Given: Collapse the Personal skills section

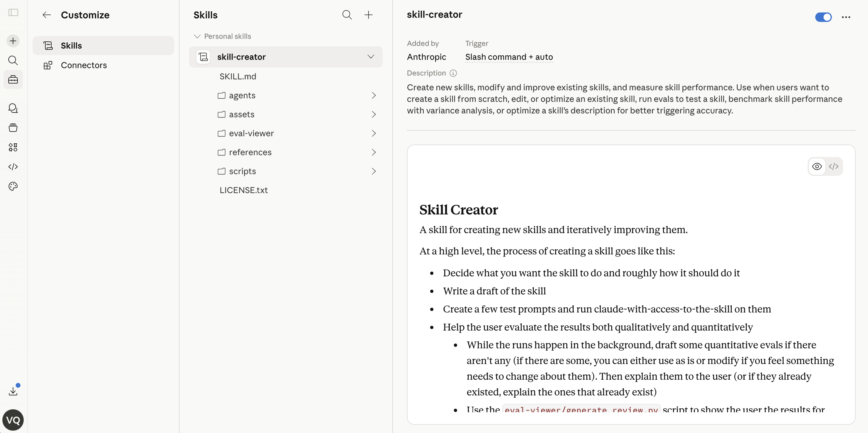Looking at the screenshot, I should (x=197, y=36).
